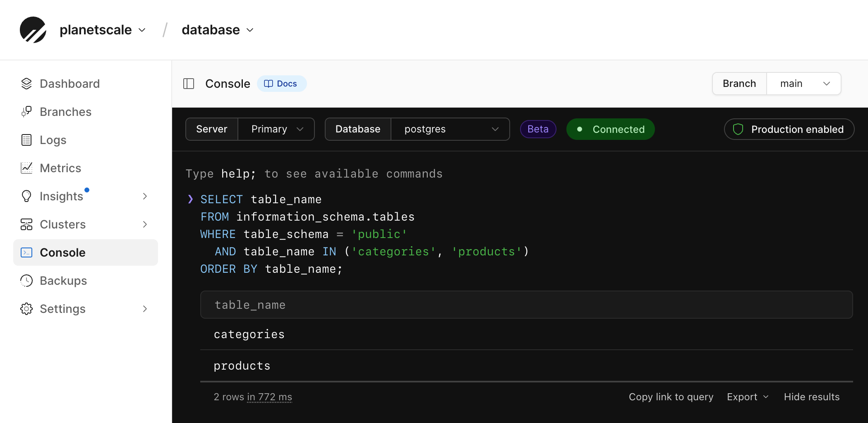
Task: Click the console prompt chevron before SELECT
Action: pos(190,199)
